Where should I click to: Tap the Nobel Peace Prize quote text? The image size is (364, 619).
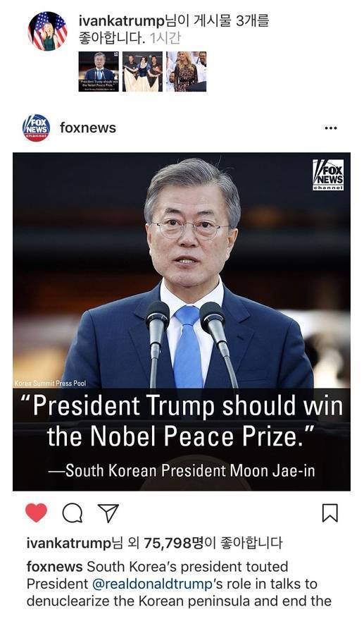point(182,422)
